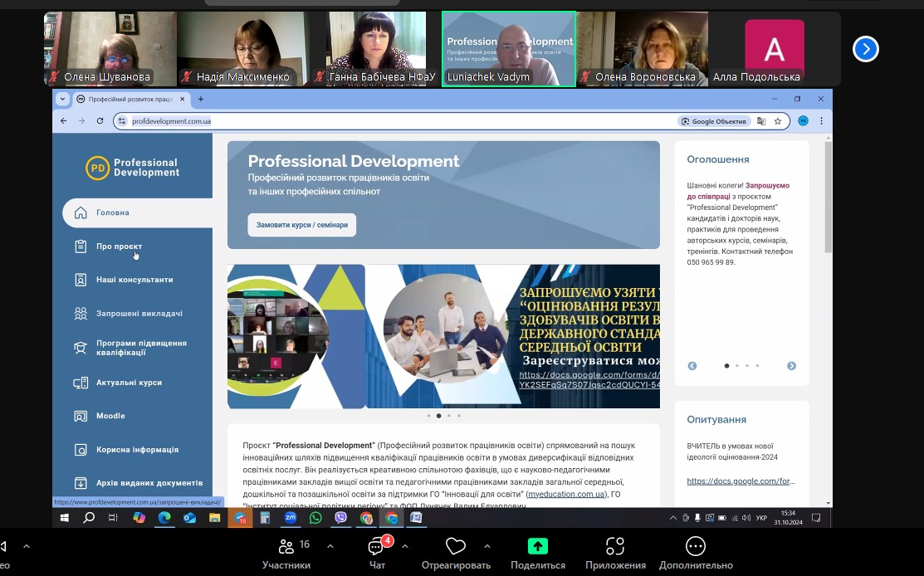Click the translate page icon in Chrome

(x=761, y=121)
